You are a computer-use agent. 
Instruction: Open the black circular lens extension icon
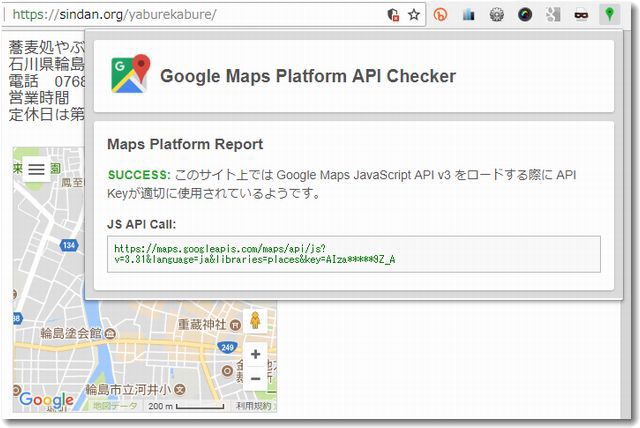(x=525, y=15)
